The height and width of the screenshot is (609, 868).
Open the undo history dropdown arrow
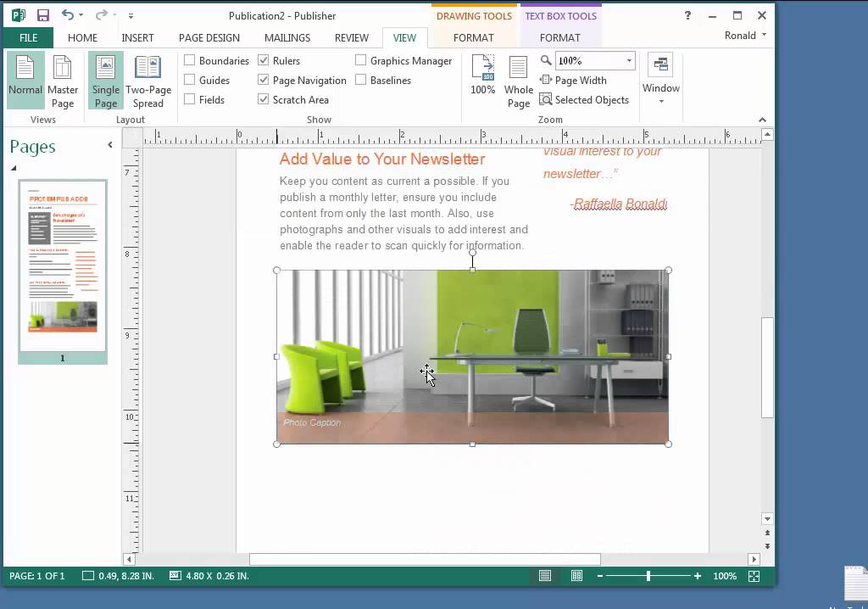(x=81, y=15)
